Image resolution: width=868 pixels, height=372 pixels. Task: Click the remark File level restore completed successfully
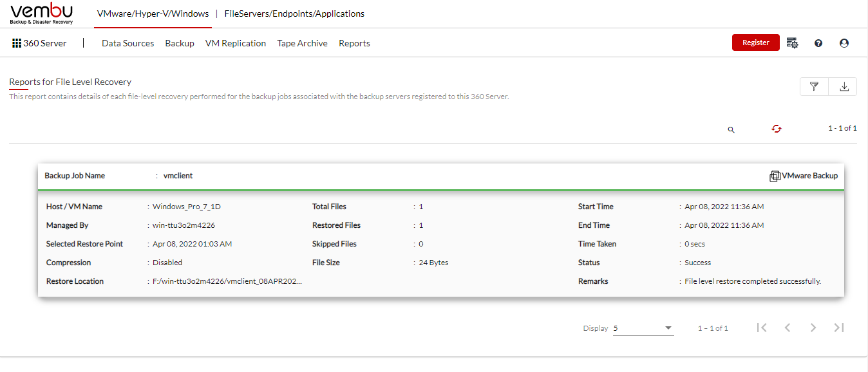click(753, 281)
